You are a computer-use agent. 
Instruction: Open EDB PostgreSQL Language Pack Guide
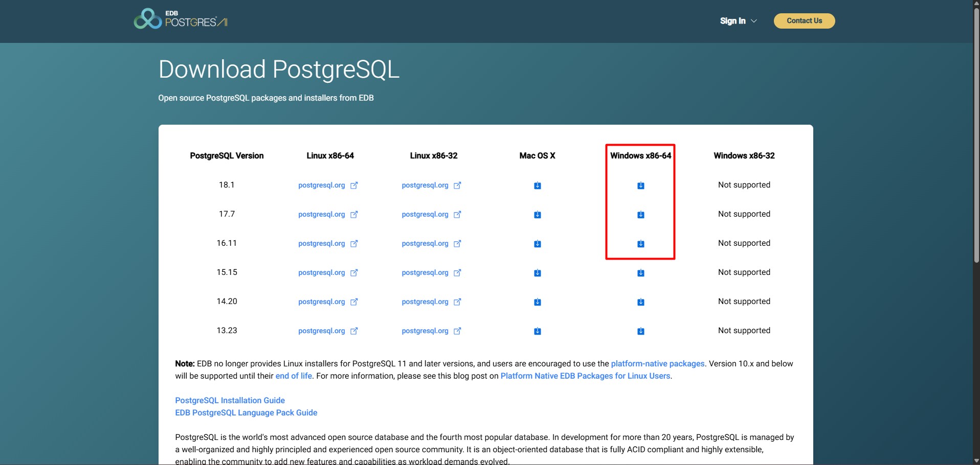(x=246, y=412)
